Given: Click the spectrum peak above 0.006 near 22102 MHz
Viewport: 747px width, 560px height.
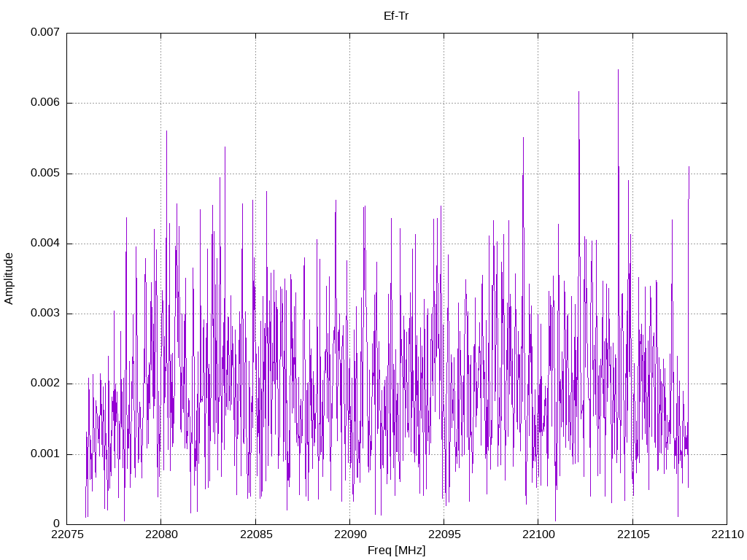Looking at the screenshot, I should click(578, 93).
